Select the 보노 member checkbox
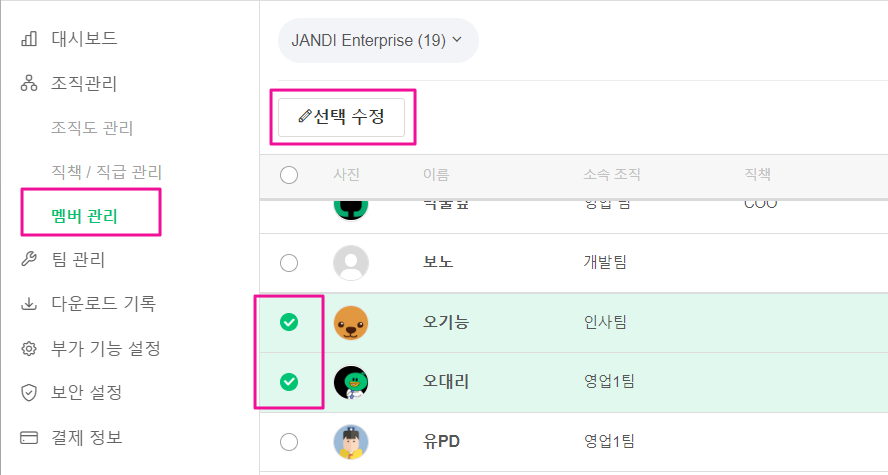This screenshot has height=475, width=888. [x=289, y=263]
